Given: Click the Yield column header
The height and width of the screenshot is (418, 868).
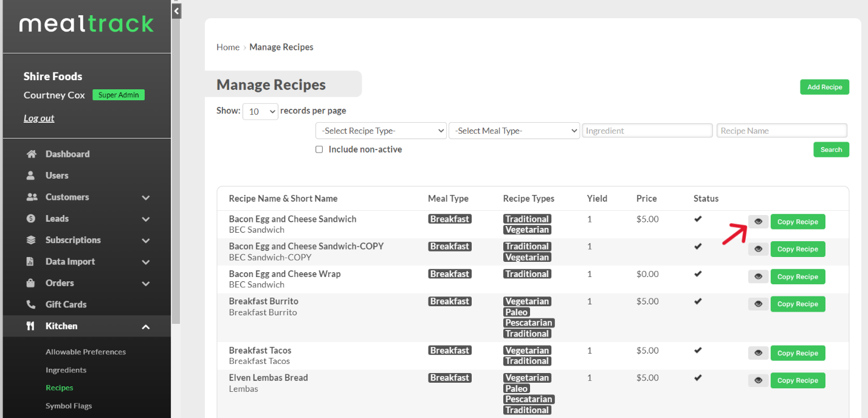Looking at the screenshot, I should coord(597,199).
